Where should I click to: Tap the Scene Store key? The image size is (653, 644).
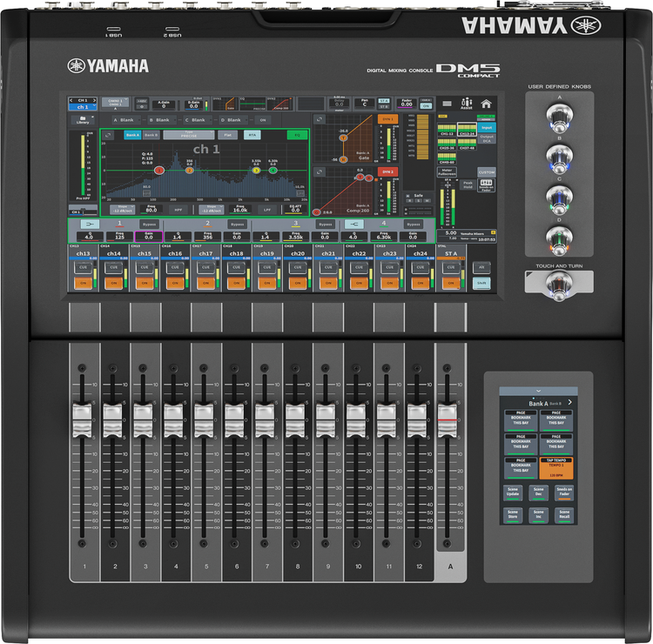click(x=513, y=514)
